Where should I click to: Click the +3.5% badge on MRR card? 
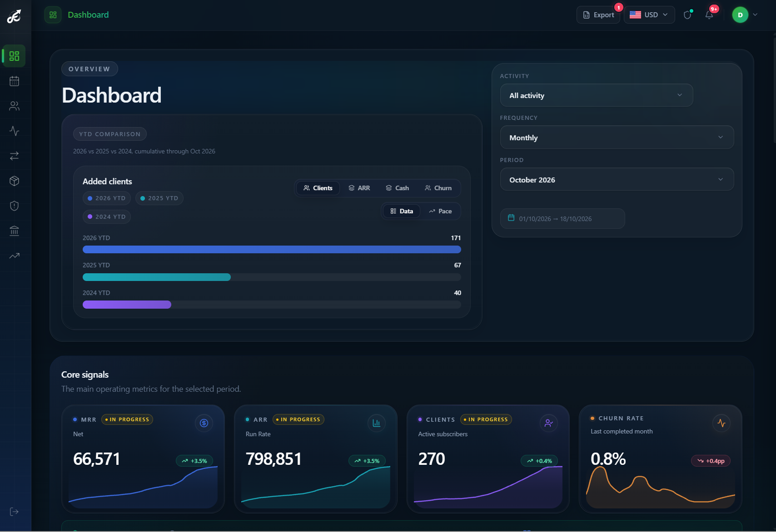[194, 461]
